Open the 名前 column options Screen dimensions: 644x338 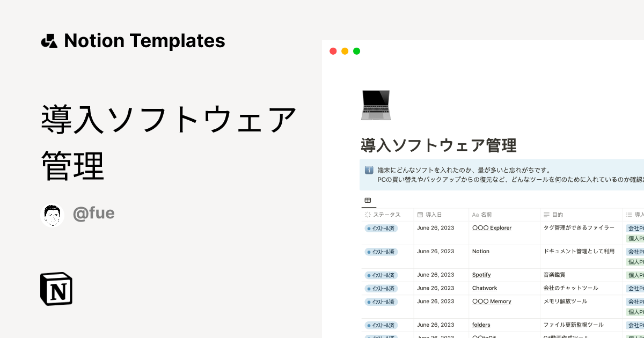tap(486, 215)
